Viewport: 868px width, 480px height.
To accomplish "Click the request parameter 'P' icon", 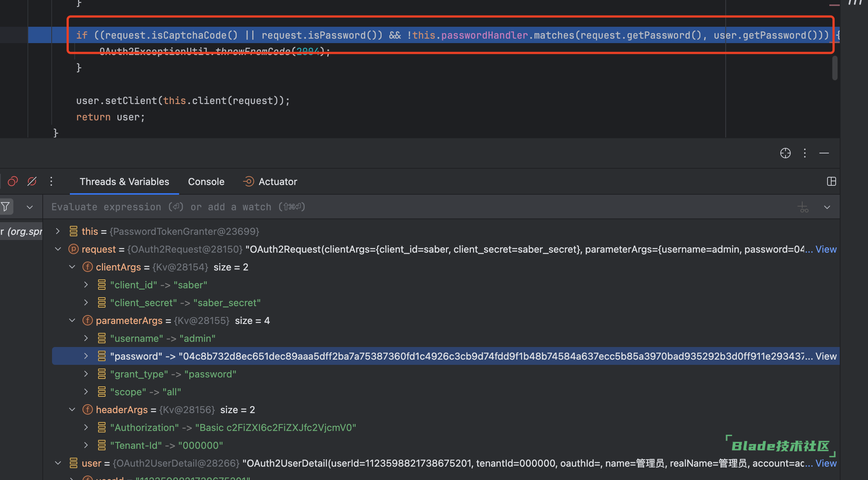I will point(74,249).
